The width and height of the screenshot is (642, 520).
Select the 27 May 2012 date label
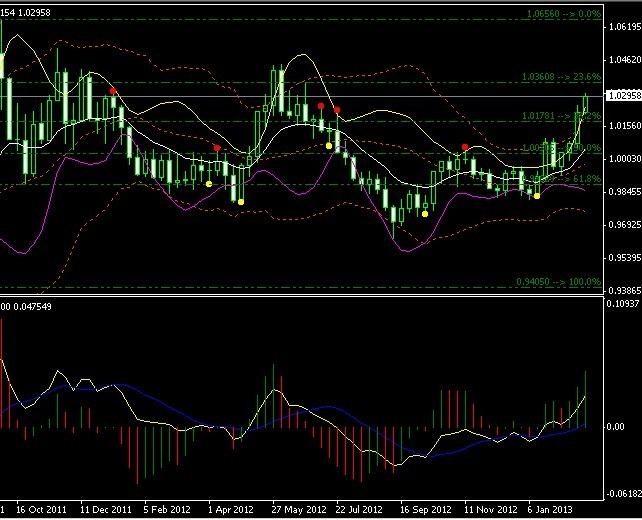coord(299,510)
